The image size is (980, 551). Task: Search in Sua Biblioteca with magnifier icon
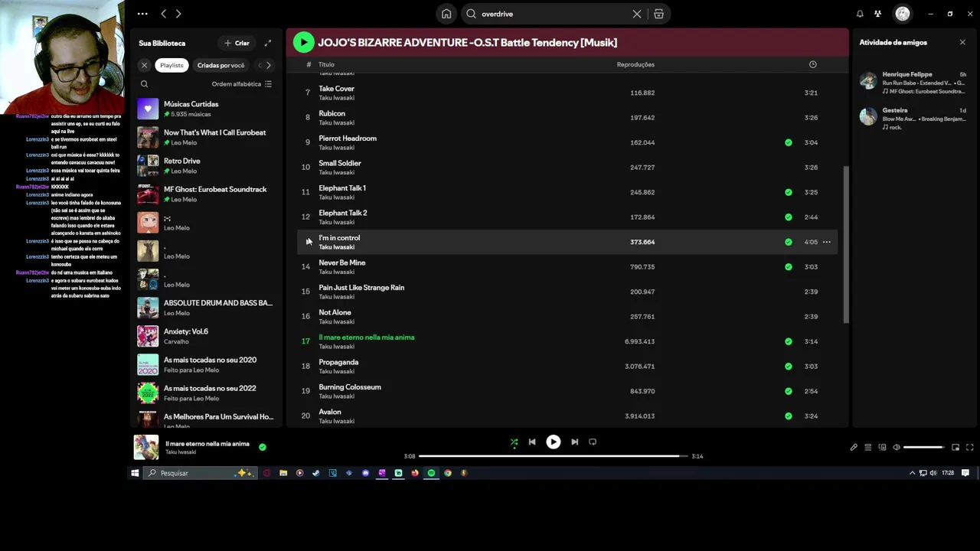click(144, 84)
